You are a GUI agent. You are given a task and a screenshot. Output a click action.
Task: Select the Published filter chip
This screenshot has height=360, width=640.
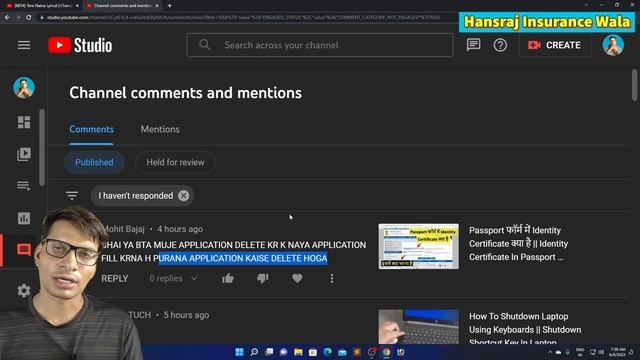[94, 162]
